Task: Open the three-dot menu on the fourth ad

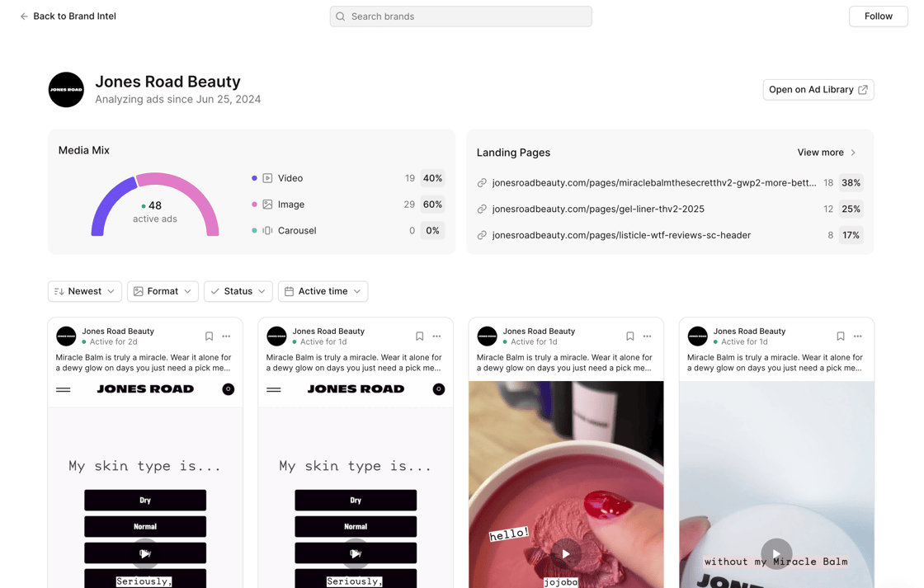Action: click(857, 336)
